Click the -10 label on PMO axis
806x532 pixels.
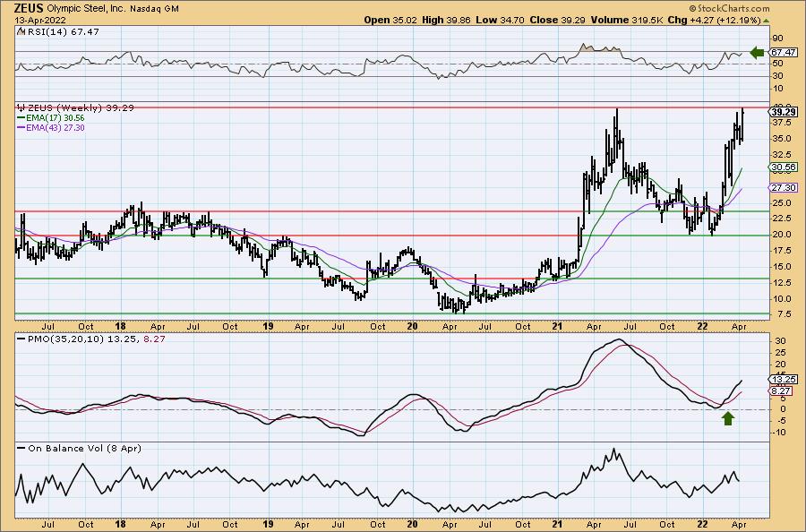pos(779,433)
